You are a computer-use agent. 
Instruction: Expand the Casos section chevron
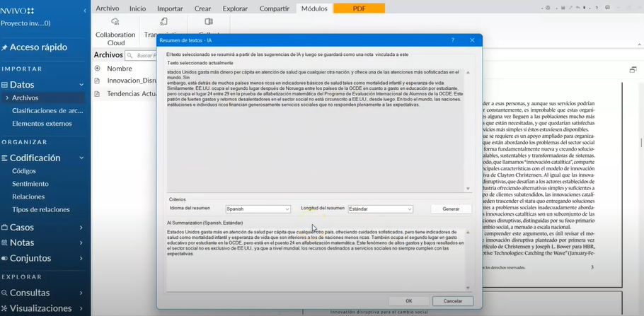81,228
